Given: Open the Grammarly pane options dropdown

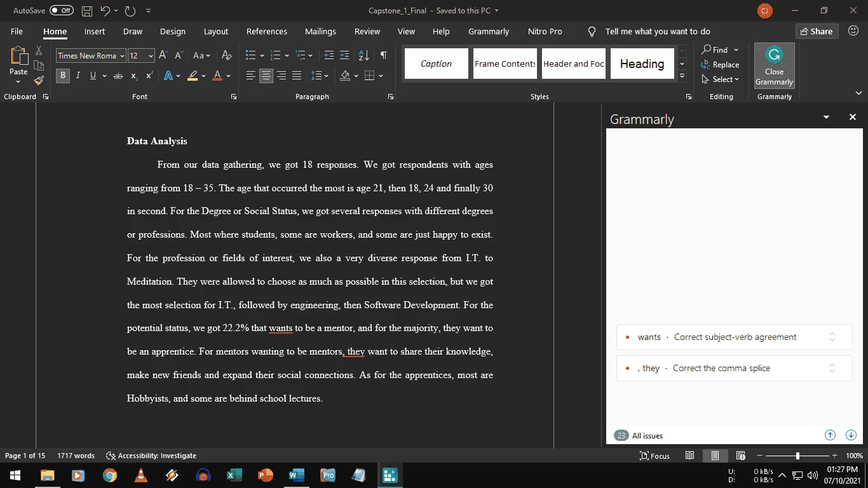Looking at the screenshot, I should point(826,117).
